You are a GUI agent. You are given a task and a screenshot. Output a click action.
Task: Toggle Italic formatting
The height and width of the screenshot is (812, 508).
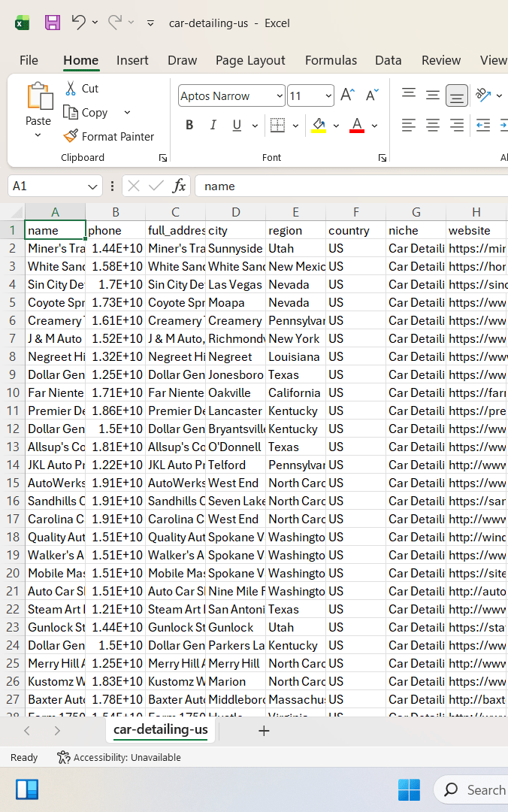[213, 126]
